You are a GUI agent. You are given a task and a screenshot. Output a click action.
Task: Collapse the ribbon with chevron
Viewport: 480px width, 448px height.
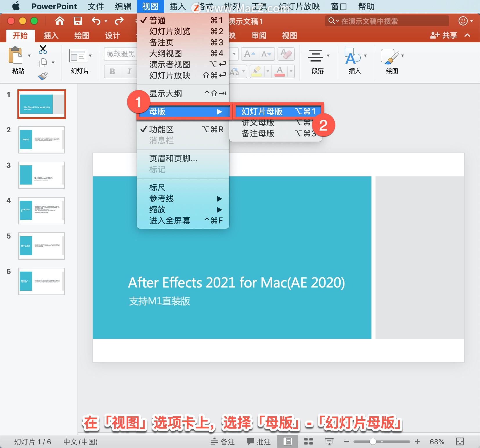467,35
